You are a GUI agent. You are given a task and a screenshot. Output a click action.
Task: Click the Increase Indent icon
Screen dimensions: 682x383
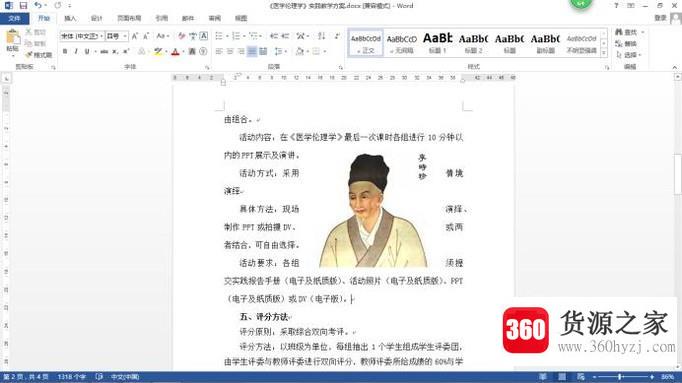click(285, 36)
